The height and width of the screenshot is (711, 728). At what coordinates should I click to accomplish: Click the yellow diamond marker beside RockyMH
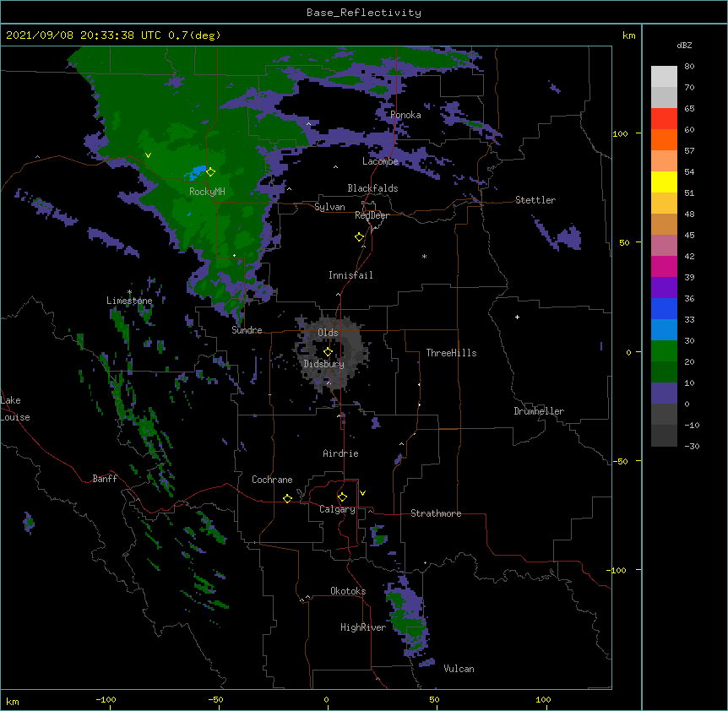click(x=211, y=172)
